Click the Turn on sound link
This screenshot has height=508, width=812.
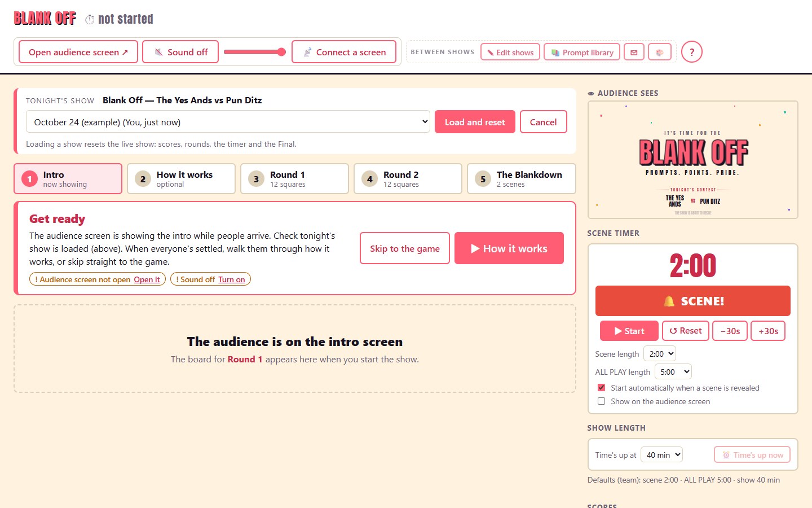(232, 279)
